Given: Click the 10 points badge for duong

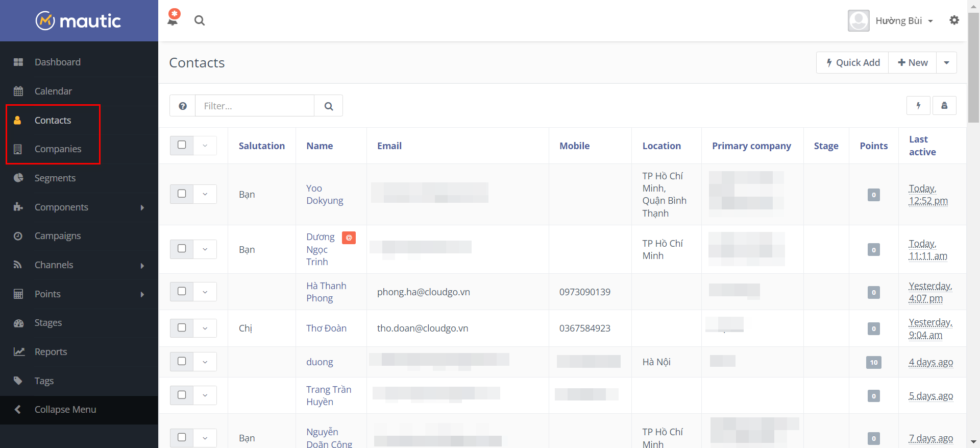Looking at the screenshot, I should point(874,362).
